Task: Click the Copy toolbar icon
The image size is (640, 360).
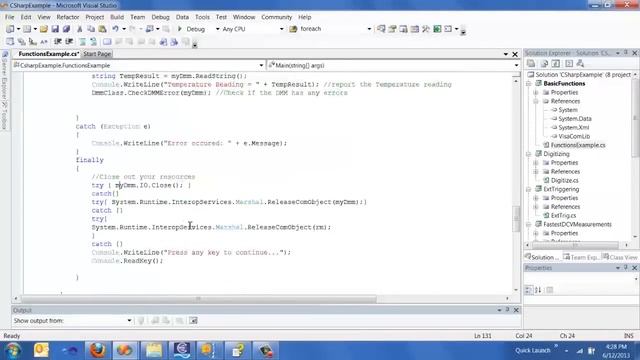Action: pos(91,29)
